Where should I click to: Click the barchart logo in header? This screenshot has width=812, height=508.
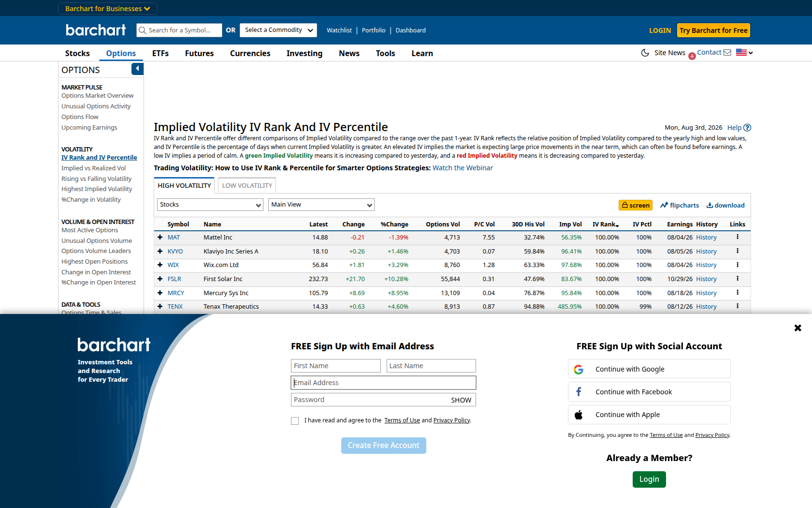96,30
